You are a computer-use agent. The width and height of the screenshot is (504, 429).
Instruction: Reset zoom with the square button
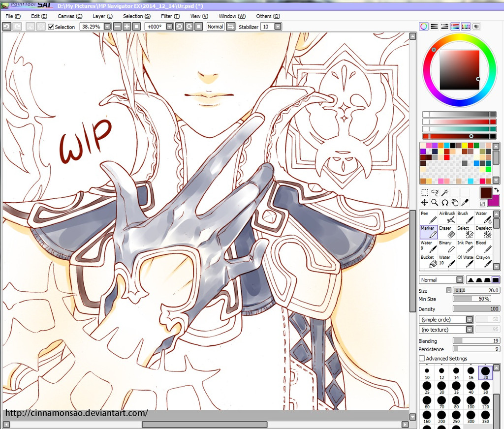click(x=137, y=27)
